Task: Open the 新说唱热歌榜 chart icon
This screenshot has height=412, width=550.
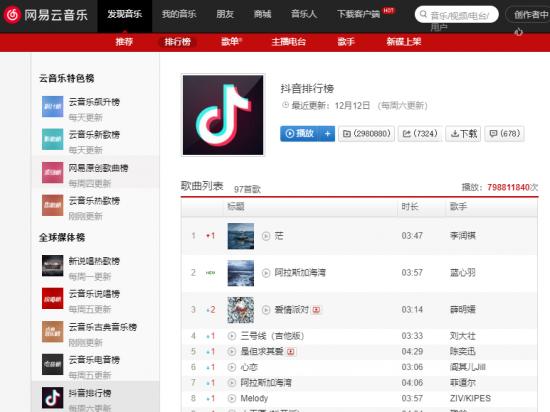Action: point(53,266)
